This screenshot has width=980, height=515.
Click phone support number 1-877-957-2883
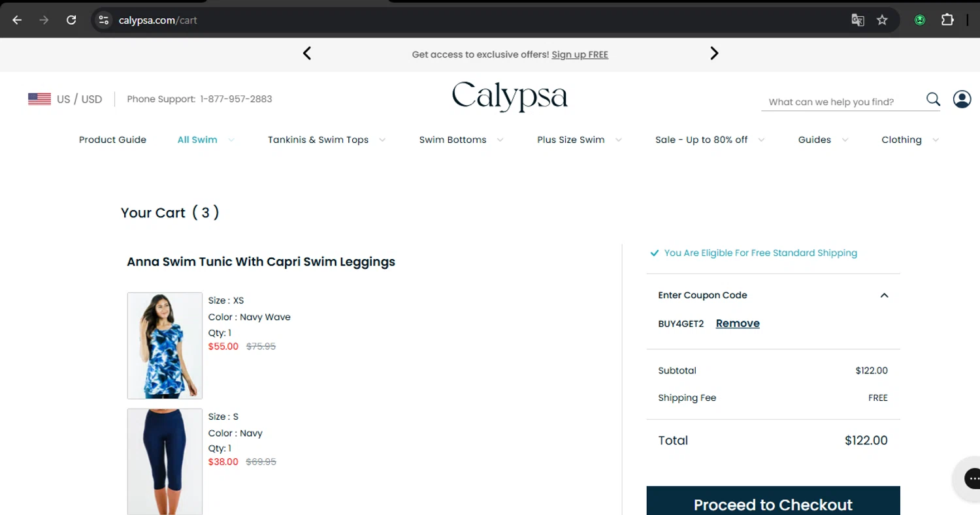(236, 99)
